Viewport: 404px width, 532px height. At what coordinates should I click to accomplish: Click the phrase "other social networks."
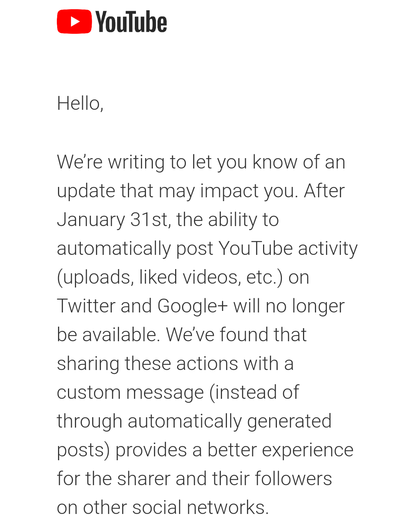coord(176,507)
